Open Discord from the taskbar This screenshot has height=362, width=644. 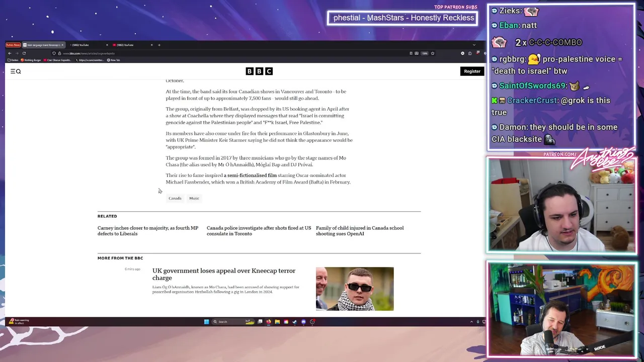point(303,322)
